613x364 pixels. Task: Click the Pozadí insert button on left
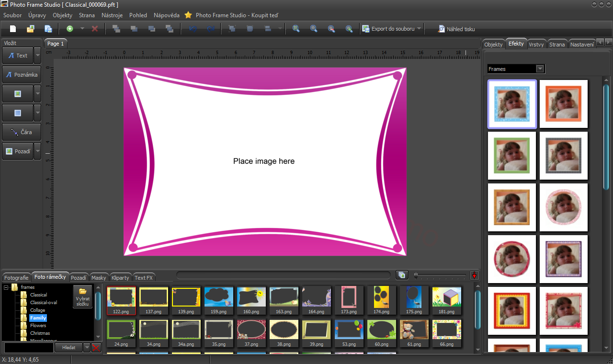[x=18, y=151]
